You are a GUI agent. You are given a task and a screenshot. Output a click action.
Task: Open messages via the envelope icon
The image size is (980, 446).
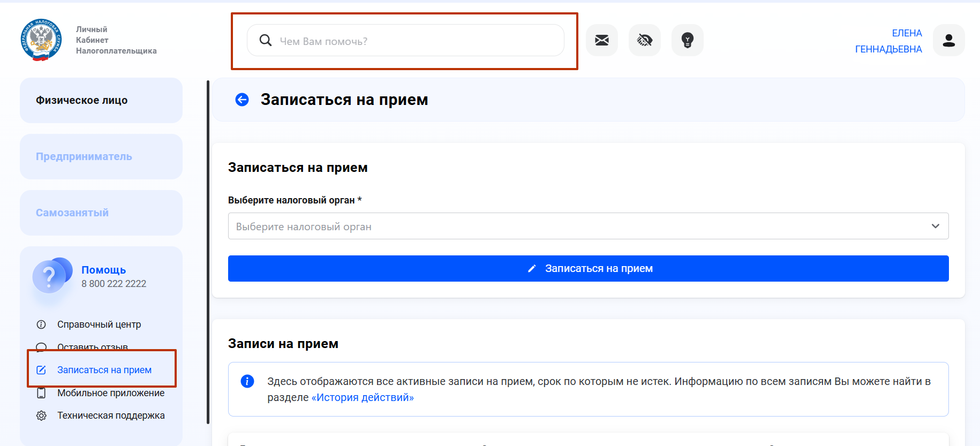(602, 40)
